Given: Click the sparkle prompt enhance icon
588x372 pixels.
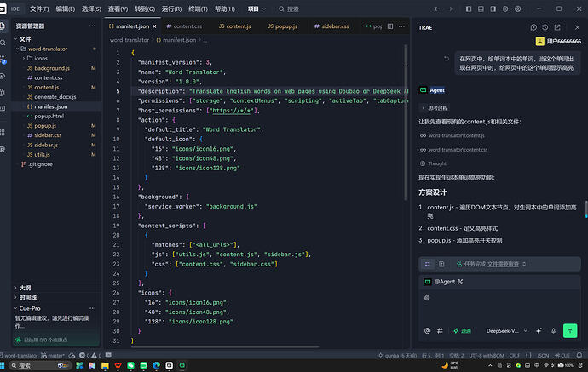Looking at the screenshot, I should pyautogui.click(x=539, y=331).
